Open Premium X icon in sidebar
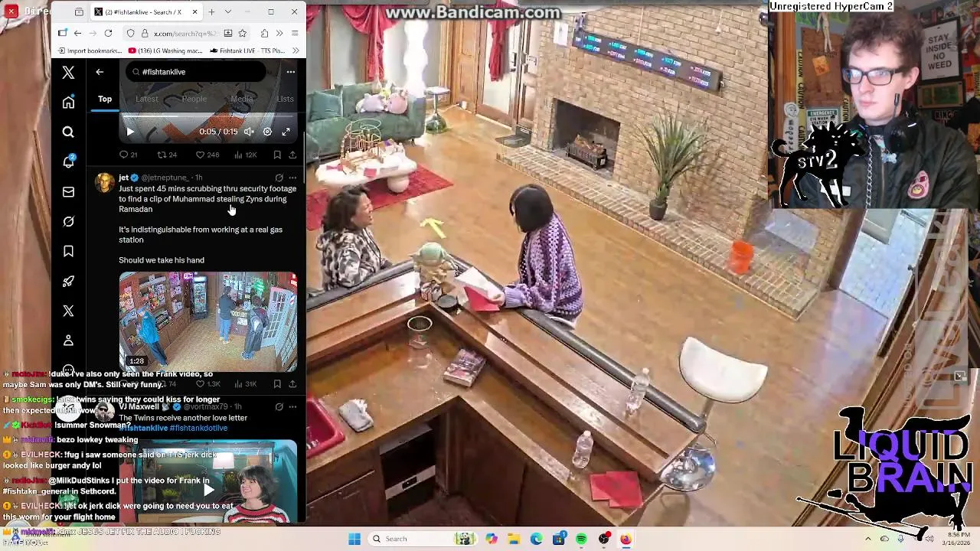This screenshot has width=980, height=551. pyautogui.click(x=68, y=311)
